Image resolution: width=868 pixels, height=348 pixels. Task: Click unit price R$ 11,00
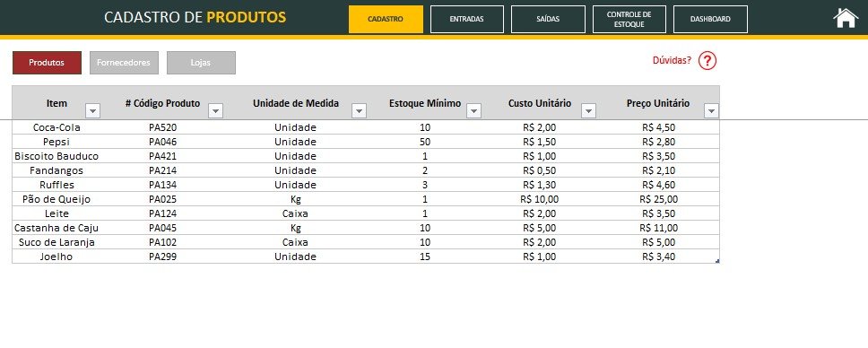(659, 229)
